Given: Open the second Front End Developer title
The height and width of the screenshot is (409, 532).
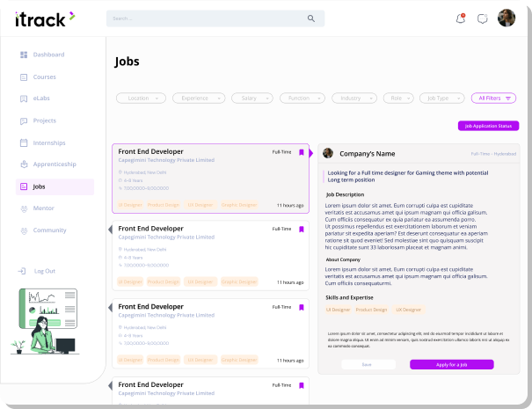Looking at the screenshot, I should click(150, 229).
